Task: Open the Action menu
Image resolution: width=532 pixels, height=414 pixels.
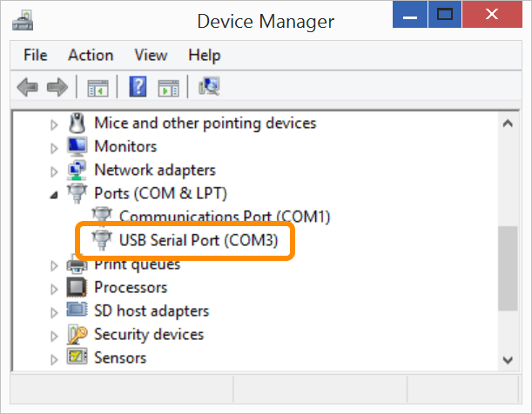Action: pyautogui.click(x=91, y=55)
